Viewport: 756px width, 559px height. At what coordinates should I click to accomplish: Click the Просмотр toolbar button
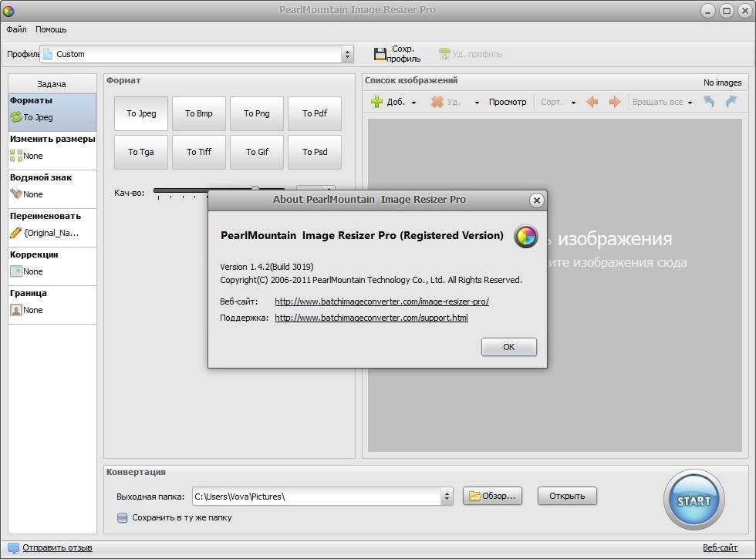tap(508, 102)
